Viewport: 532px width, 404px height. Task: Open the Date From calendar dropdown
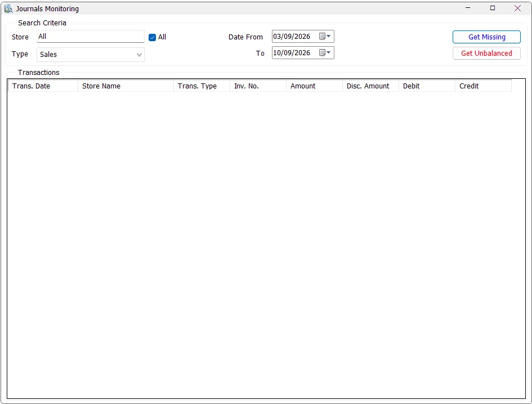pyautogui.click(x=325, y=36)
